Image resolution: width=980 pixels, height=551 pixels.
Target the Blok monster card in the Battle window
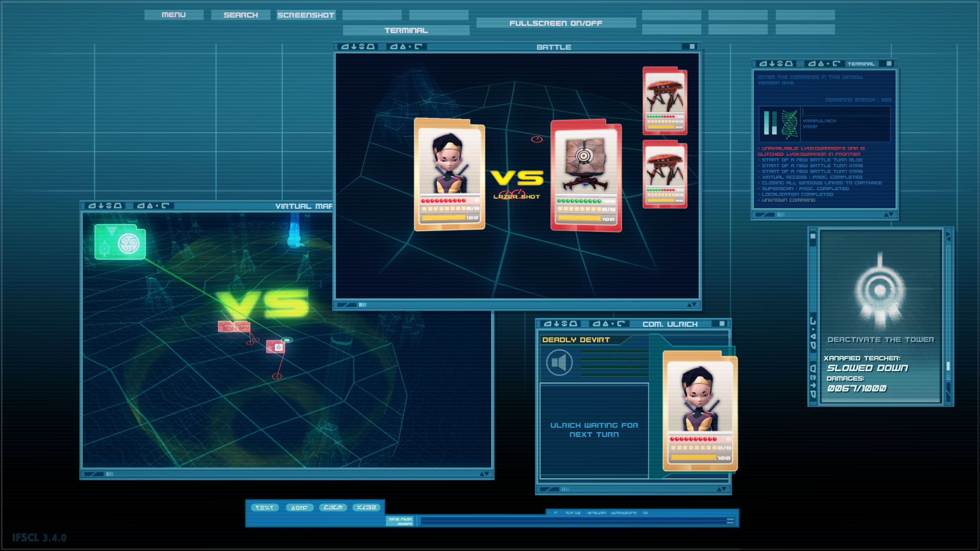pos(586,176)
